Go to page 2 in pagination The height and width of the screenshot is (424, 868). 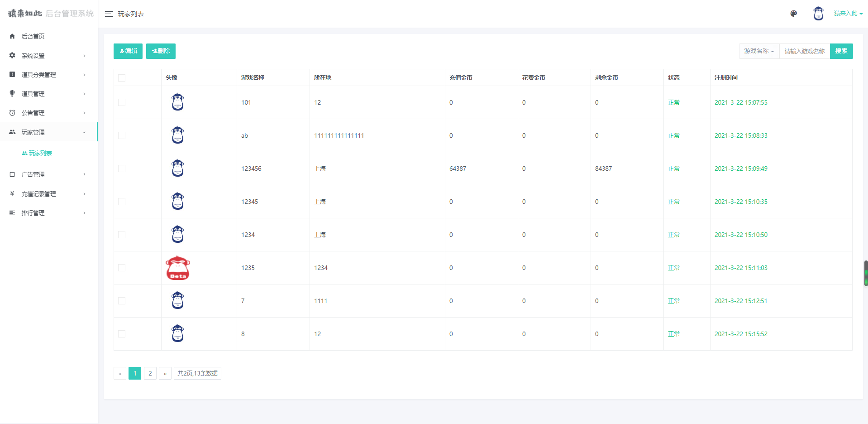pyautogui.click(x=150, y=373)
